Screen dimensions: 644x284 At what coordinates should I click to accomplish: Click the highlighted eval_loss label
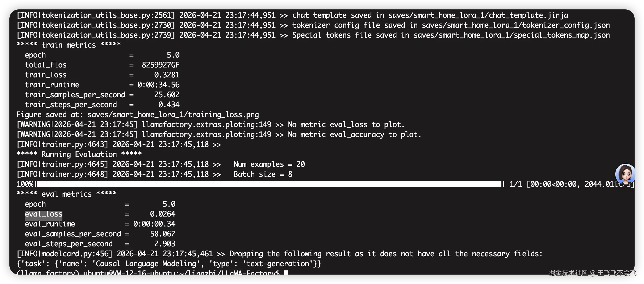44,214
